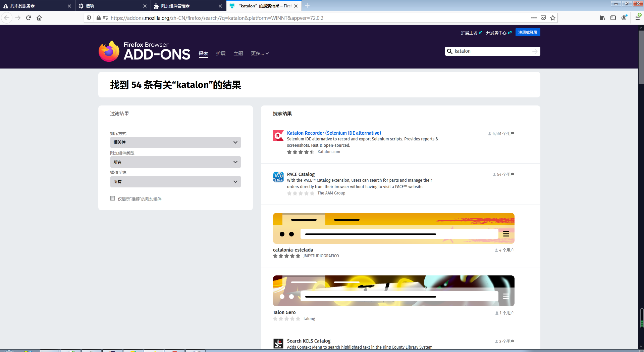Show the sidebar panel

tap(613, 18)
